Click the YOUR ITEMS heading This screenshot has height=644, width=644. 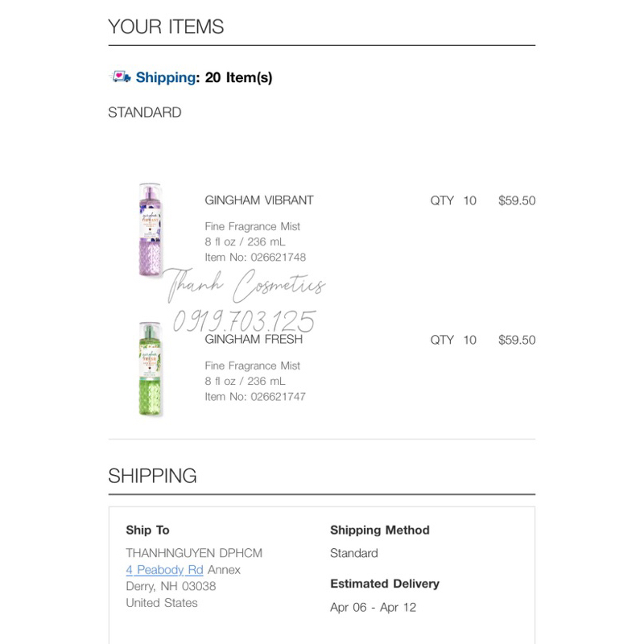point(166,27)
